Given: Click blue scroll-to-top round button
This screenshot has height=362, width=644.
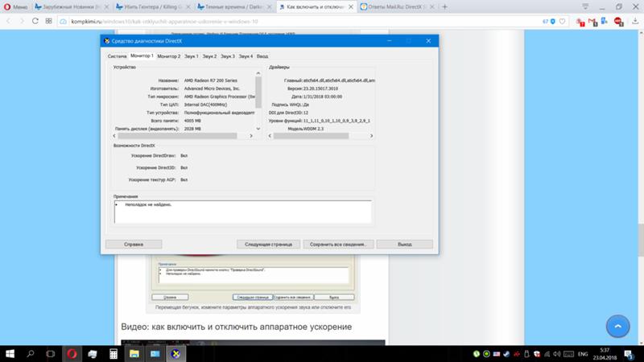Looking at the screenshot, I should coord(617,327).
